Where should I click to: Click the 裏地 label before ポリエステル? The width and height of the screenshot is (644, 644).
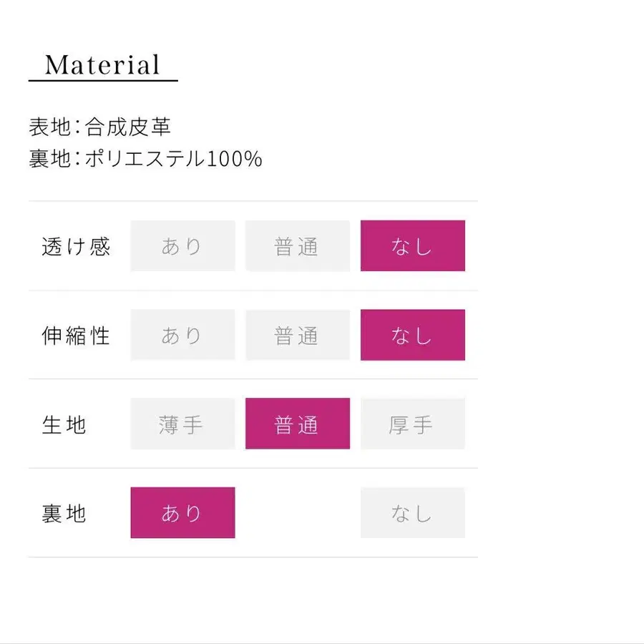pyautogui.click(x=49, y=158)
